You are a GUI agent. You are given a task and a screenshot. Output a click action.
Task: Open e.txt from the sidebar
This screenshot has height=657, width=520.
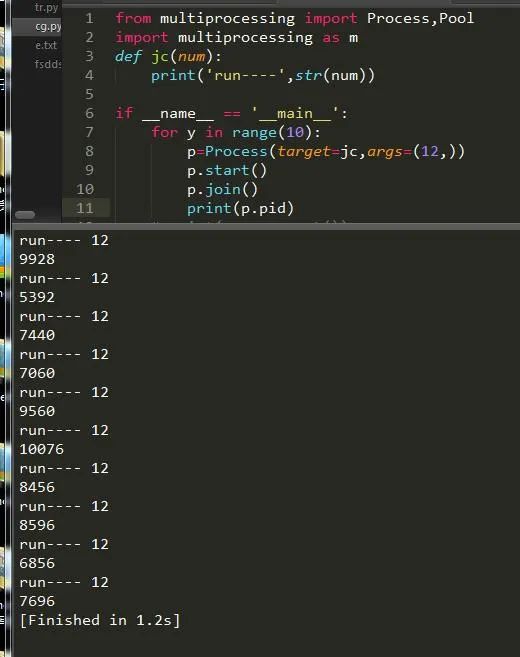click(x=46, y=45)
